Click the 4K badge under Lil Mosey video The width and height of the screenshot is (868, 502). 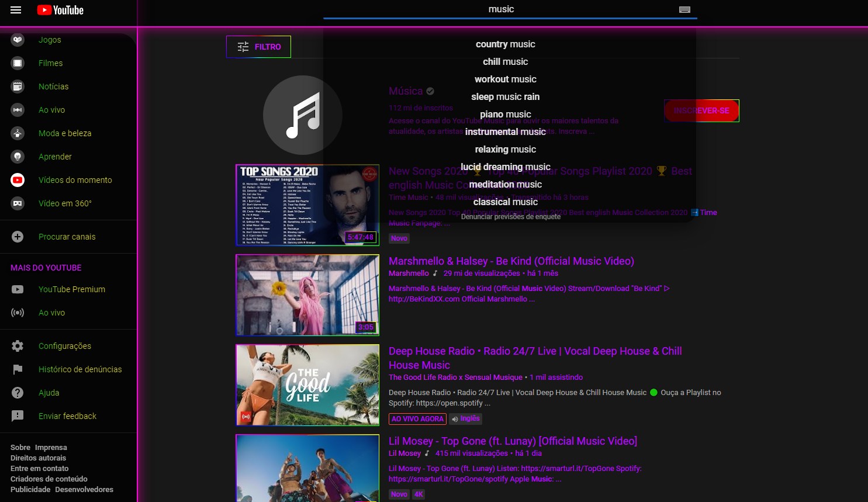point(419,494)
